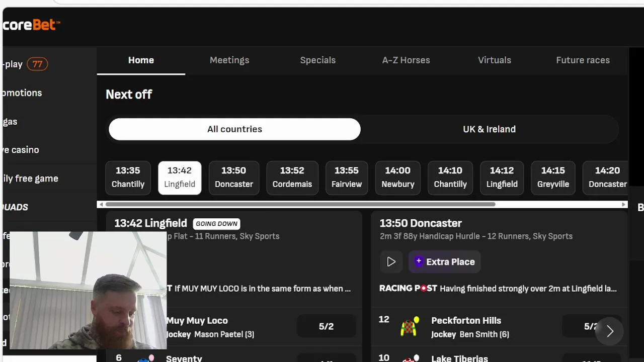Open the 13:42 Lingfield race card heading
The height and width of the screenshot is (362, 644).
[150, 223]
